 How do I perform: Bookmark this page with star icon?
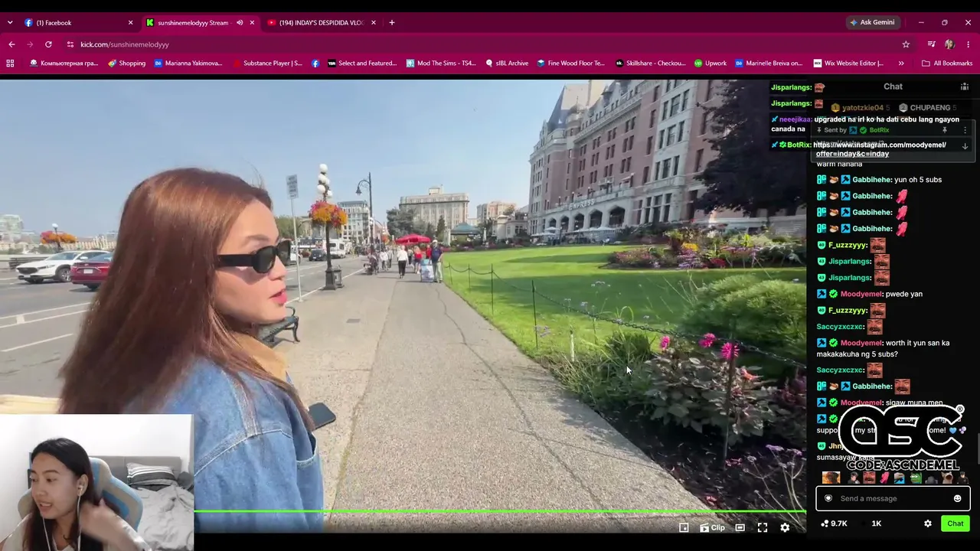point(906,44)
